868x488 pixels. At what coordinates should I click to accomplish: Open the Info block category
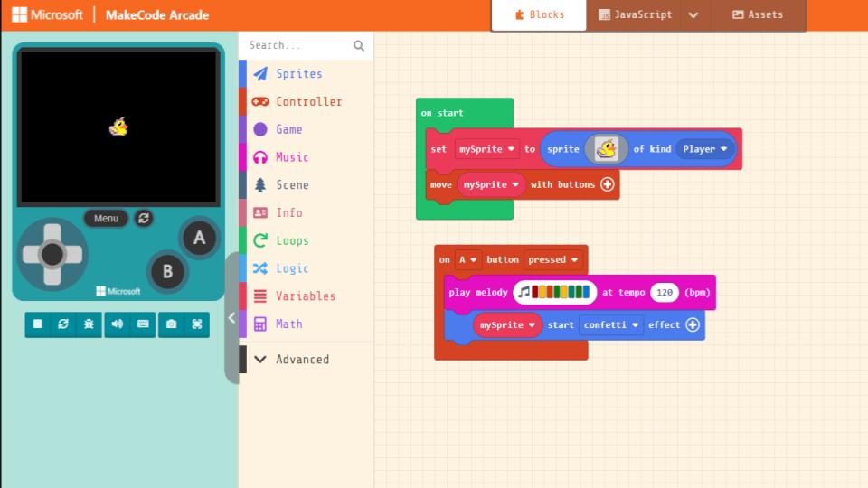(x=307, y=212)
